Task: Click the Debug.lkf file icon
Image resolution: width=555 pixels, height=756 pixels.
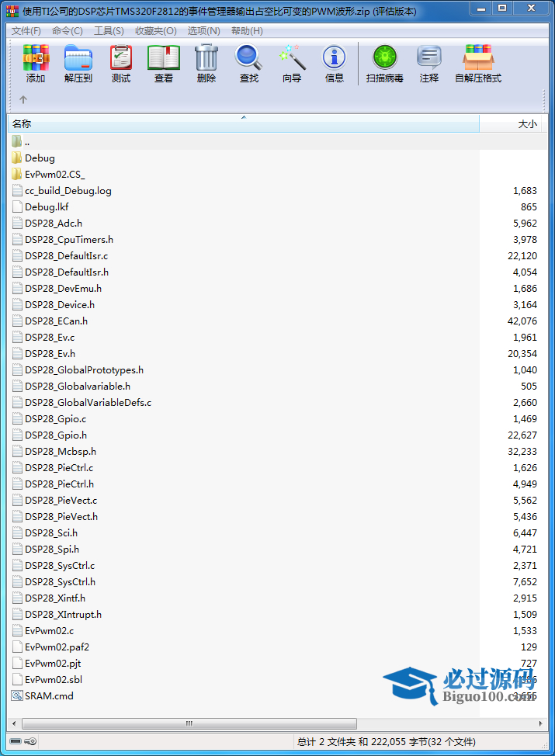Action: coord(17,206)
